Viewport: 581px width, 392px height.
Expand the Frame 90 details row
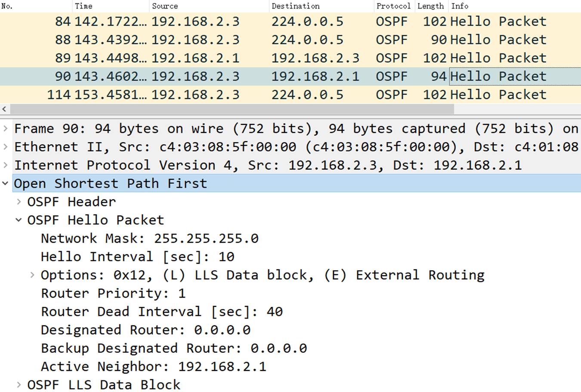point(5,128)
